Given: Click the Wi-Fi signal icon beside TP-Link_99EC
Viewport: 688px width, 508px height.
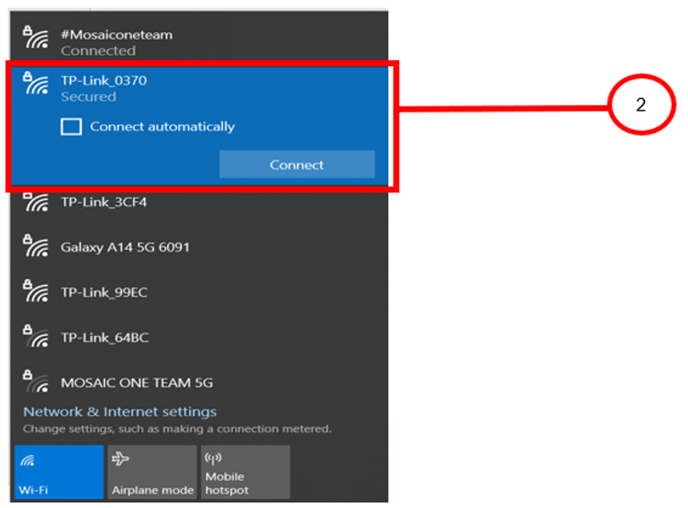Looking at the screenshot, I should [36, 290].
